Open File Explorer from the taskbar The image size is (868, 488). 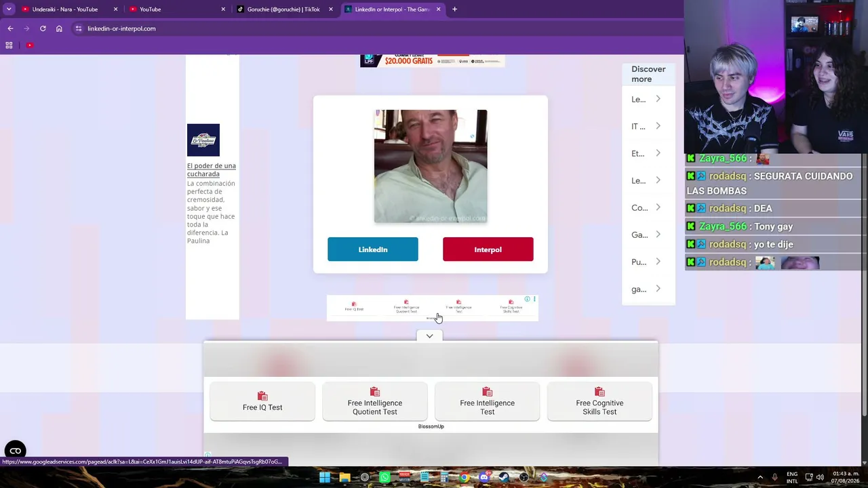point(344,477)
